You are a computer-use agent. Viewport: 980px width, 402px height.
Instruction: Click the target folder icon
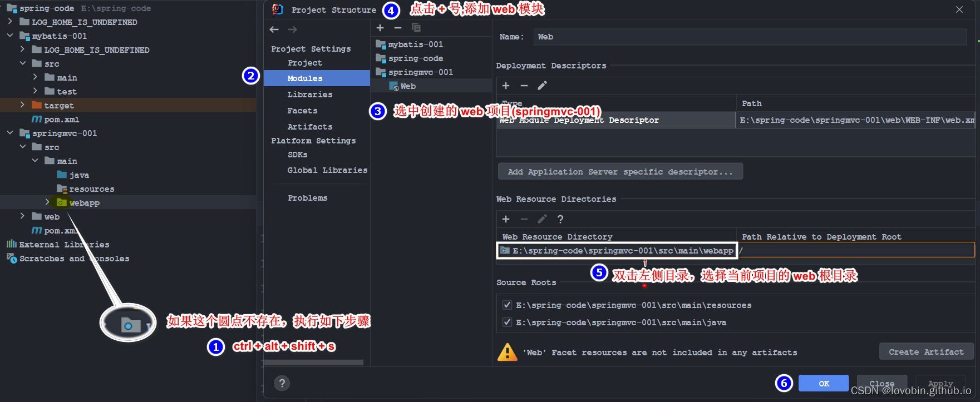click(x=37, y=105)
